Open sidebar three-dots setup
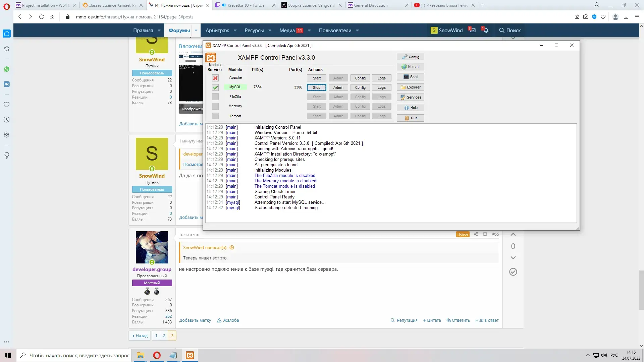 tap(7, 342)
